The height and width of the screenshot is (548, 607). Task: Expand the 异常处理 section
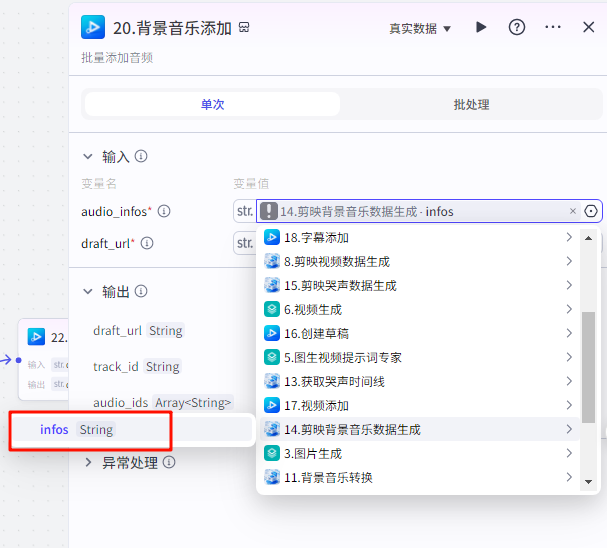[88, 462]
